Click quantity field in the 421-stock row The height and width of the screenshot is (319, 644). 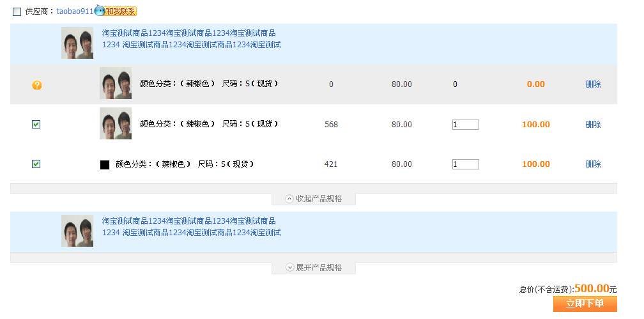[x=465, y=164]
